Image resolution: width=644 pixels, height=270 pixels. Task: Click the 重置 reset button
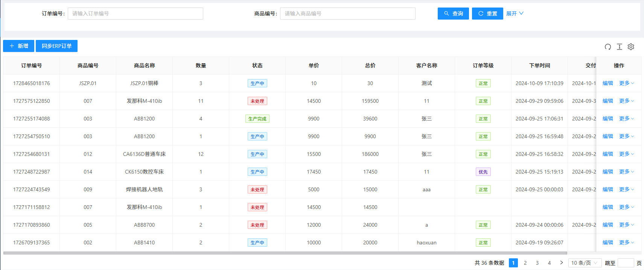click(487, 14)
